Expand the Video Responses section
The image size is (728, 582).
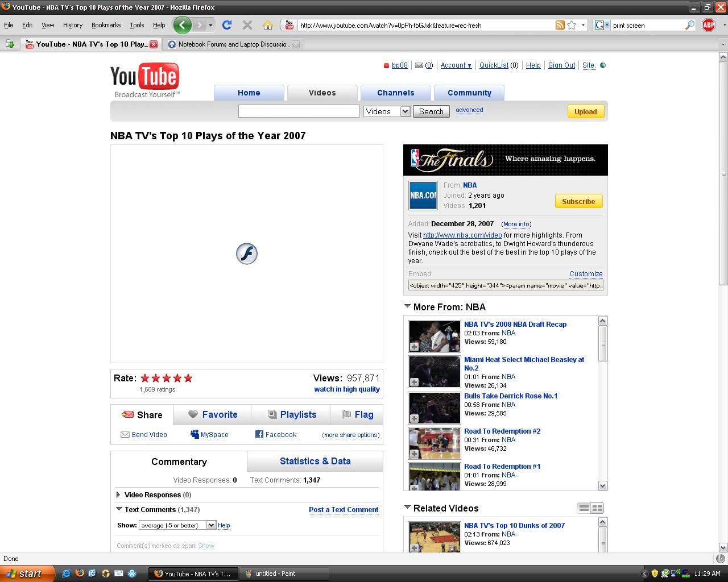coord(118,495)
